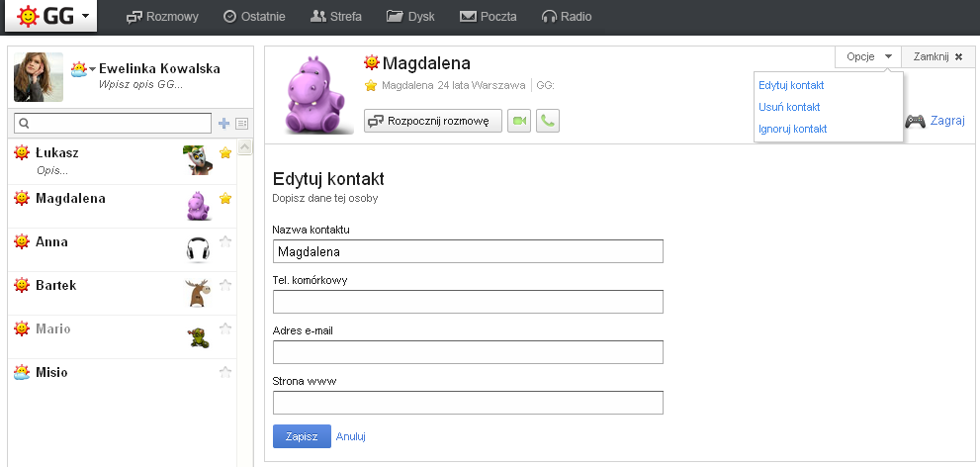The width and height of the screenshot is (980, 467).
Task: Click the Zagraj game link
Action: (947, 121)
